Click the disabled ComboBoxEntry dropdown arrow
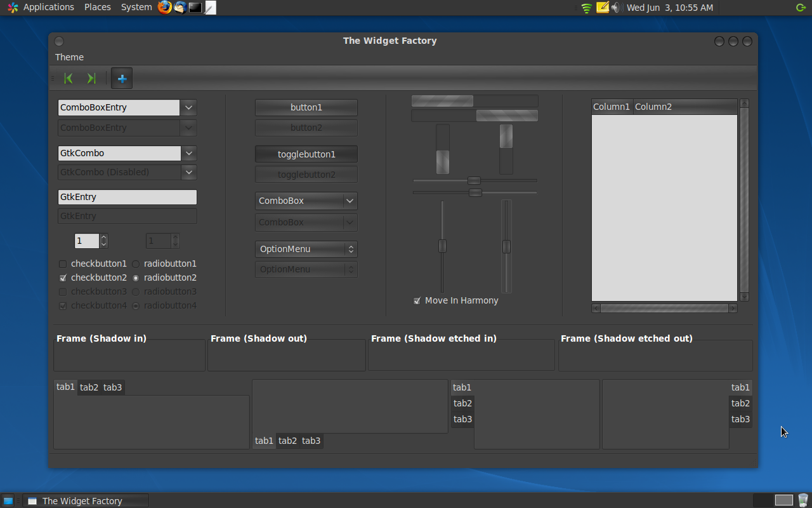The width and height of the screenshot is (812, 508). tap(188, 128)
